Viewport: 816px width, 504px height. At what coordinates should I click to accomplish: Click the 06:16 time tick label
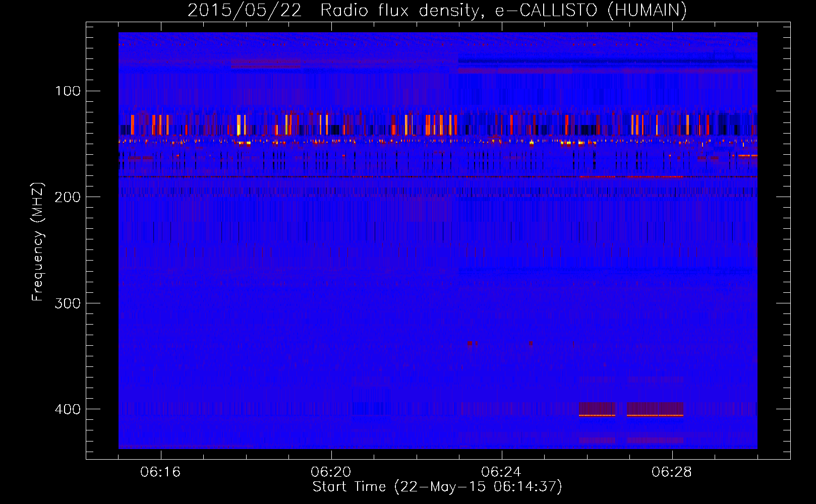coord(160,472)
